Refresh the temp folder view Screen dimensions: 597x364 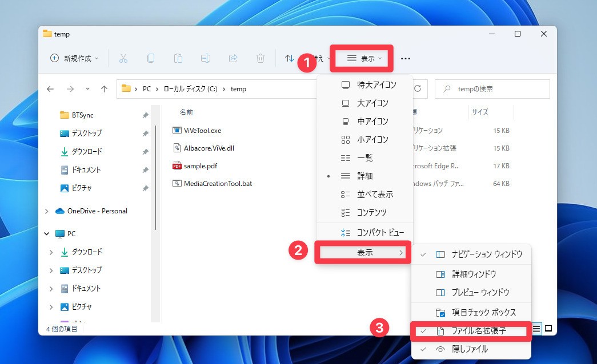(x=418, y=88)
